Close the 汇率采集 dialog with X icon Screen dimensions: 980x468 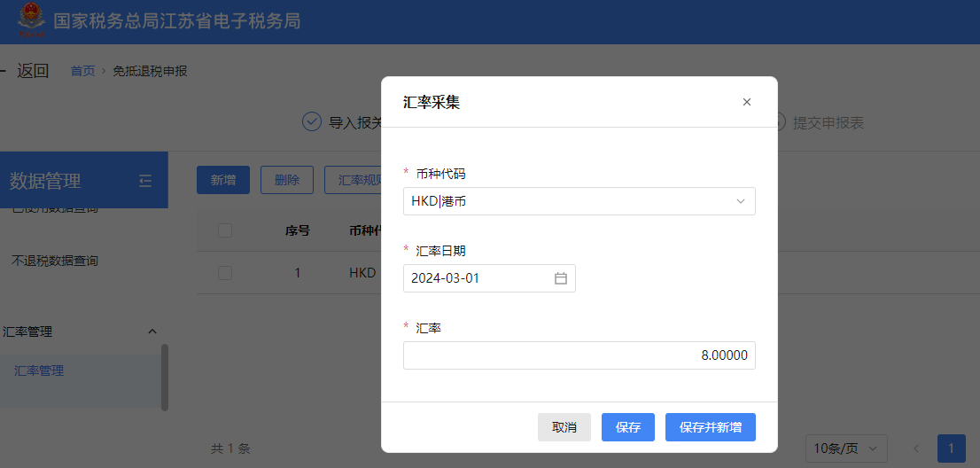pyautogui.click(x=746, y=102)
